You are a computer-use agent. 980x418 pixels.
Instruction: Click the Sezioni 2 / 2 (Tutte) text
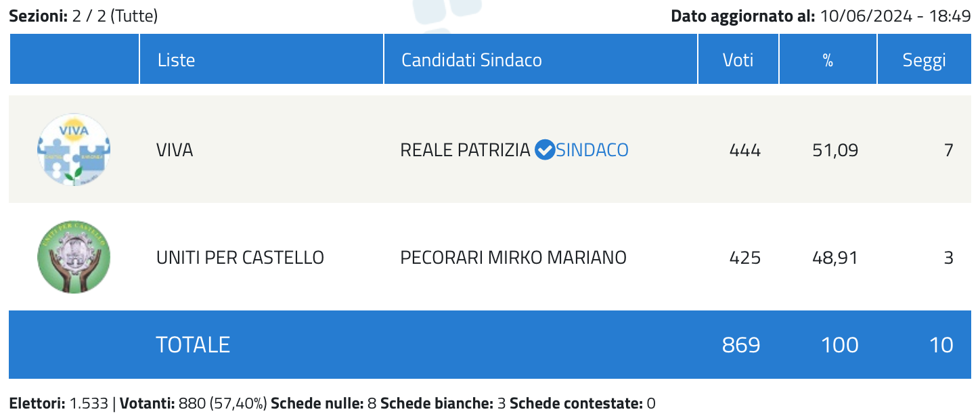click(83, 16)
